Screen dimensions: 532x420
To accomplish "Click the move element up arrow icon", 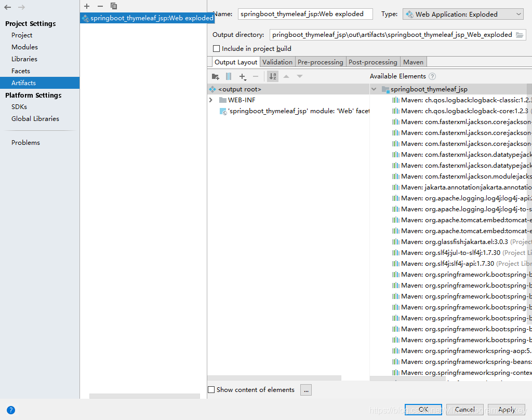I will (x=286, y=76).
